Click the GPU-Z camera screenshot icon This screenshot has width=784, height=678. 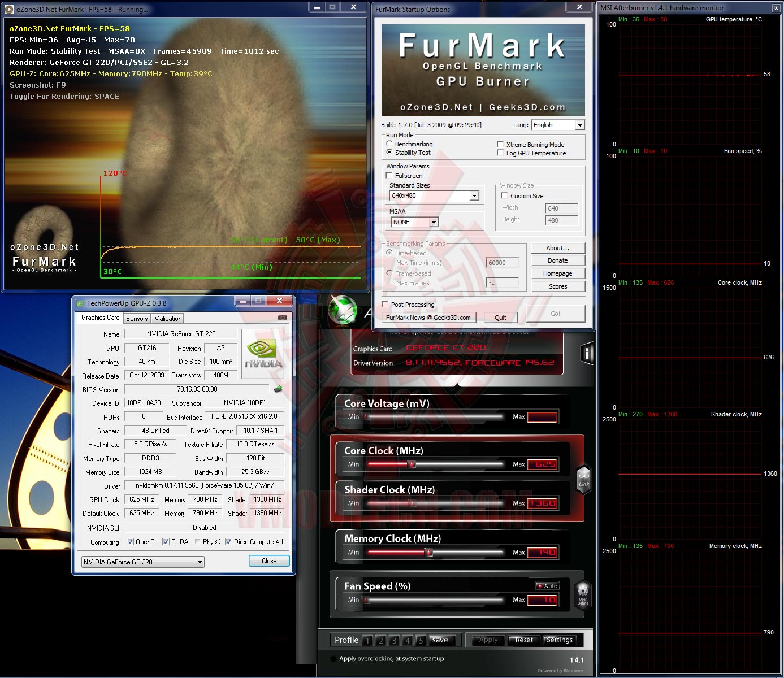pos(282,318)
